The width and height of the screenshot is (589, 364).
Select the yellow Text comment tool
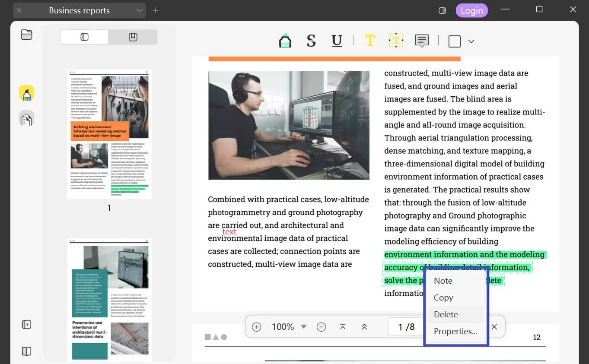coord(370,41)
